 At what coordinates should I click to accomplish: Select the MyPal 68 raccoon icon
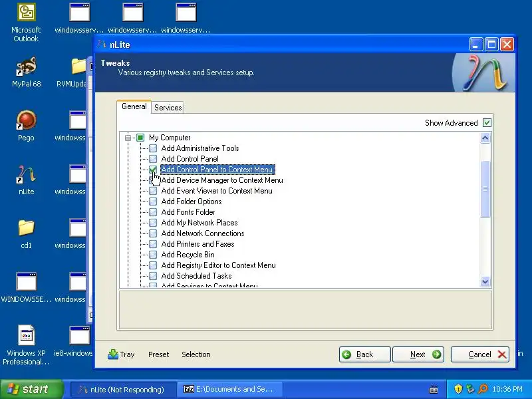click(26, 66)
